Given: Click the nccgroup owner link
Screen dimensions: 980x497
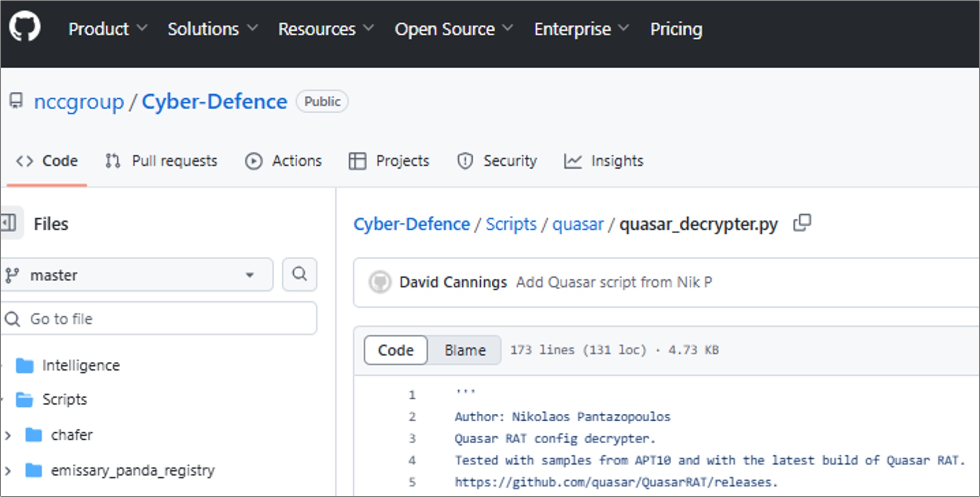Looking at the screenshot, I should tap(79, 102).
